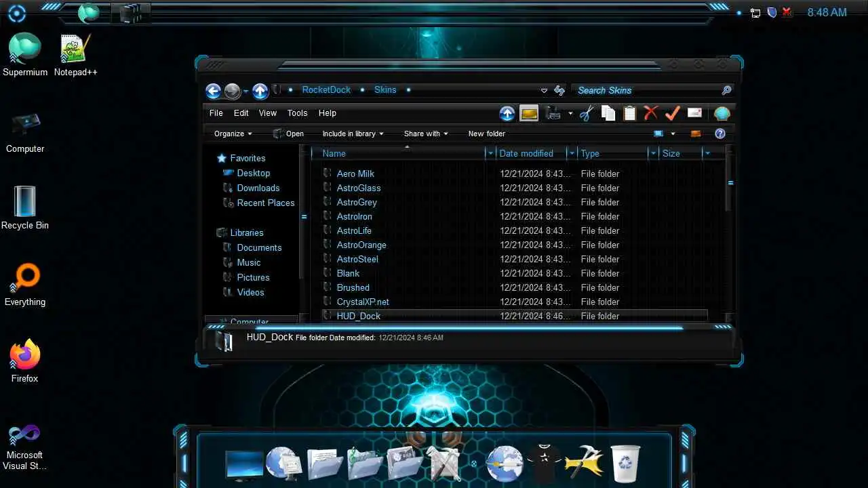Open Name column filter dropdown arrow
The height and width of the screenshot is (488, 868).
tap(490, 153)
